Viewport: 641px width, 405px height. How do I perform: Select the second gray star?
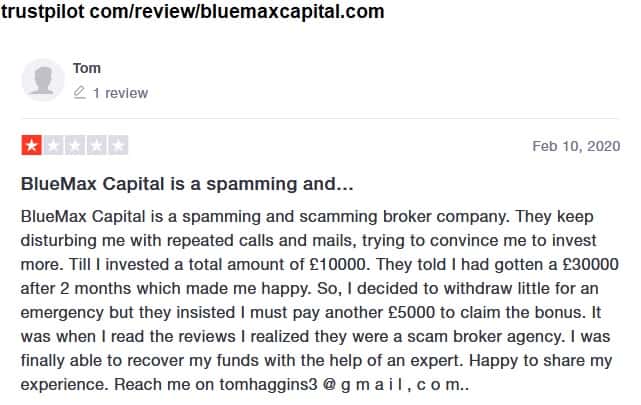[53, 146]
